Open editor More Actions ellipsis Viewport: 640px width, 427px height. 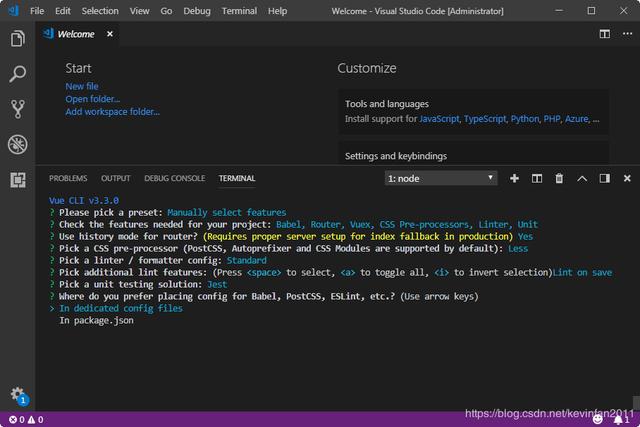click(x=627, y=34)
